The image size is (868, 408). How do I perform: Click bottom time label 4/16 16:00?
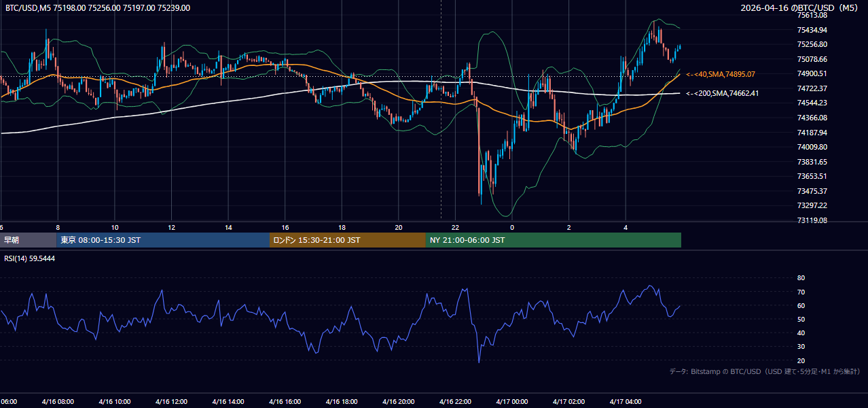click(x=285, y=402)
